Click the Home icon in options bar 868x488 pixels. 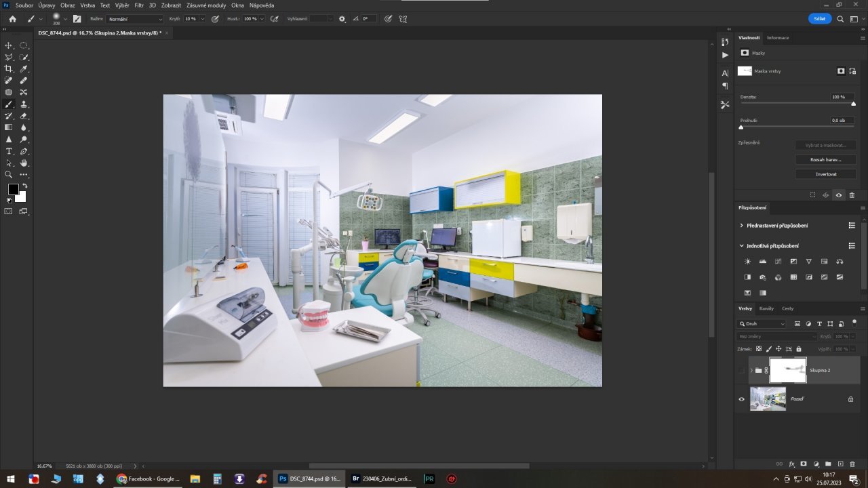[x=12, y=19]
